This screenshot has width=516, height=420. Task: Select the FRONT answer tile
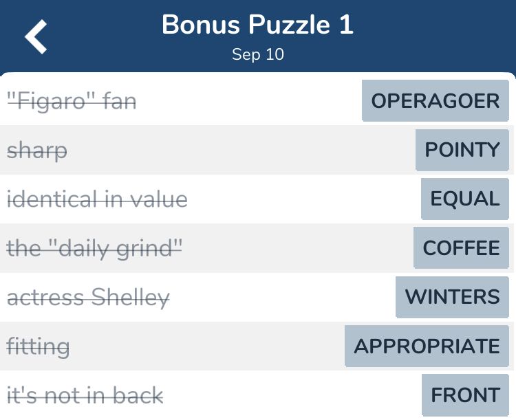click(x=465, y=395)
